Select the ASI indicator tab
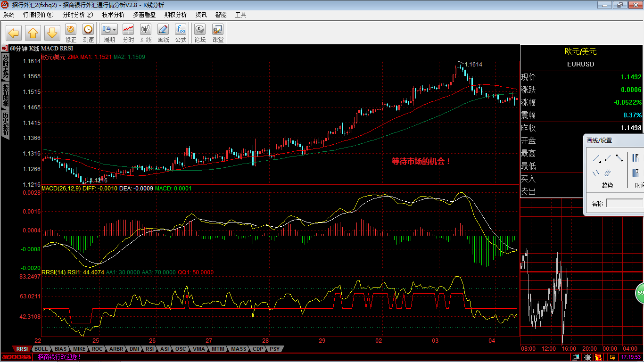This screenshot has height=362, width=644. (165, 349)
